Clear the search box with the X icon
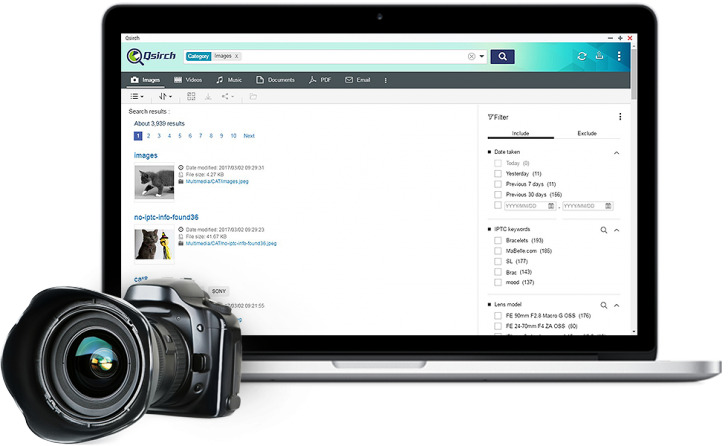Screen dimensions: 728x446 pos(471,57)
